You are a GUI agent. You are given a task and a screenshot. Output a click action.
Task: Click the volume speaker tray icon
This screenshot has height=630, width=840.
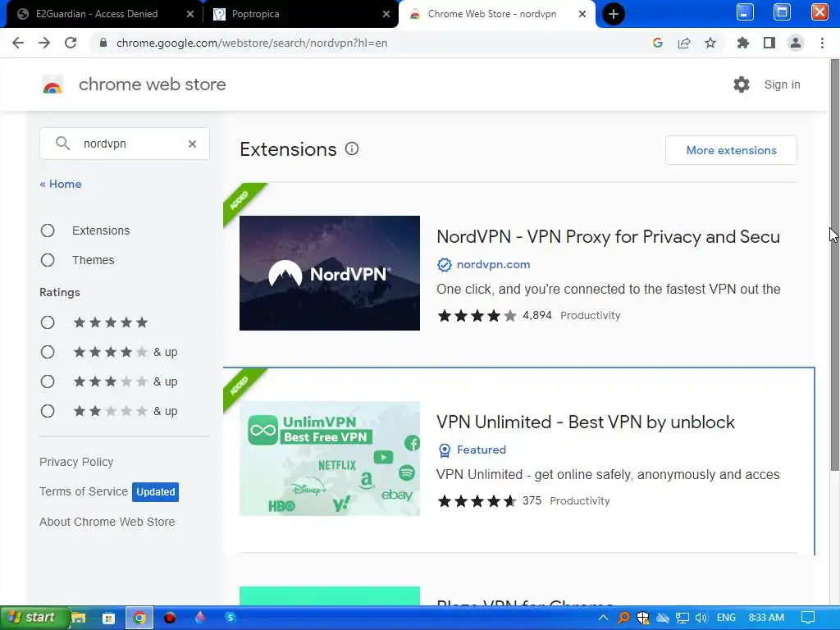point(701,618)
